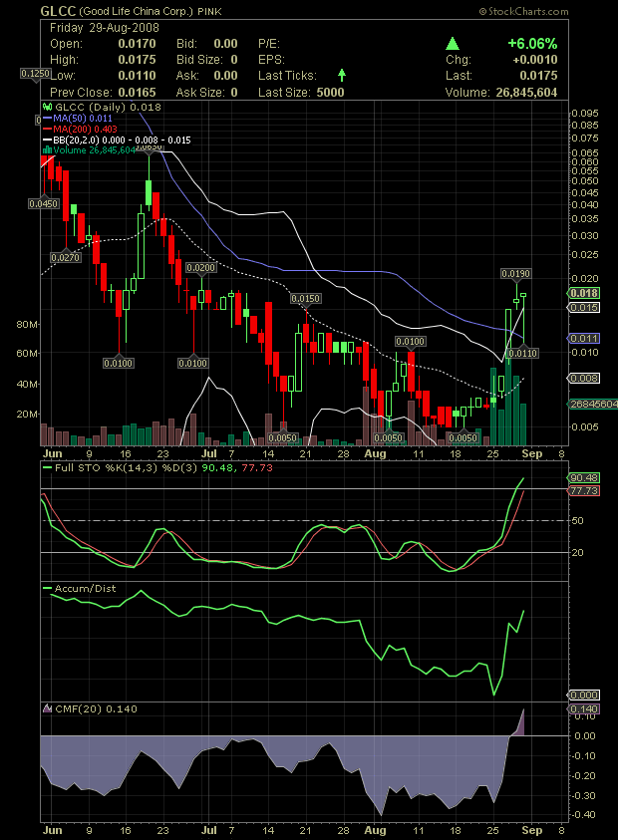Click the 0.1250 price flag
The image size is (618, 840).
click(35, 74)
